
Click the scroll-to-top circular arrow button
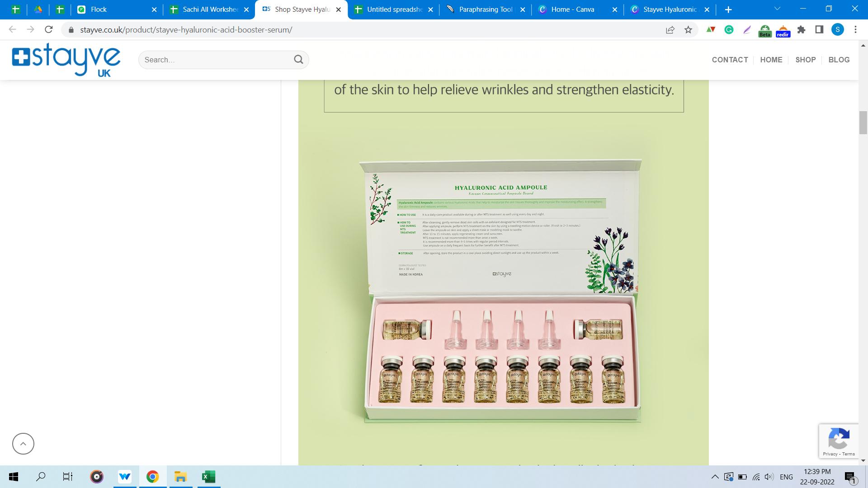[23, 444]
